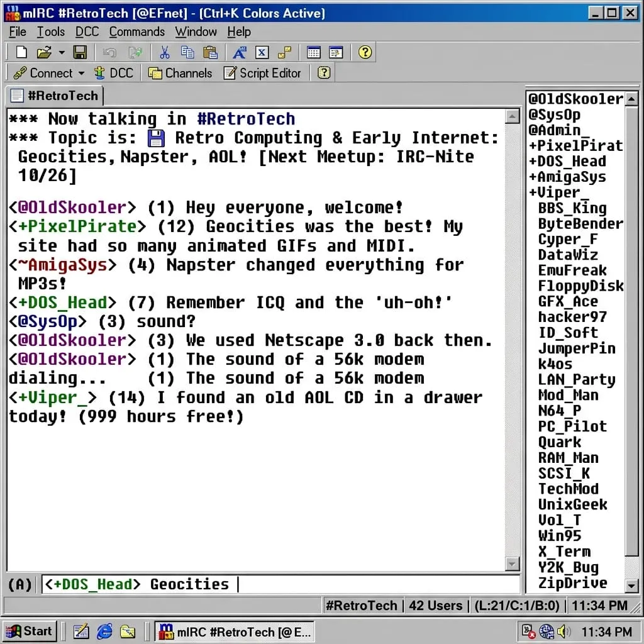644x644 pixels.
Task: Open the folder quick launch icon
Action: coord(127,631)
